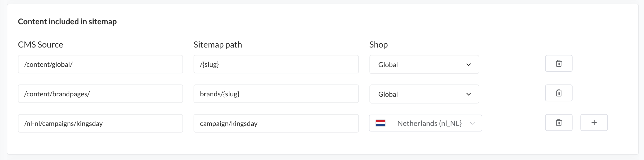Add a new sitemap row with plus
Screen dimensions: 644x160
click(594, 123)
